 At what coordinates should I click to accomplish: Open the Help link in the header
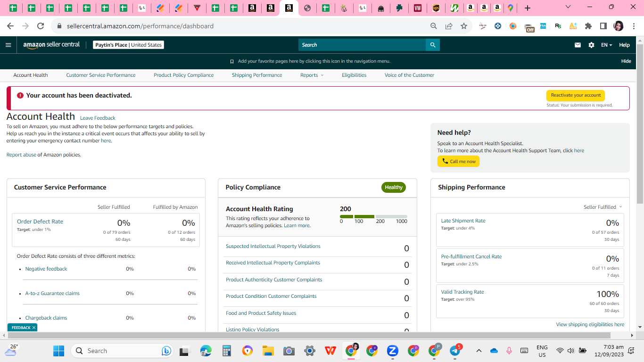[x=624, y=45]
